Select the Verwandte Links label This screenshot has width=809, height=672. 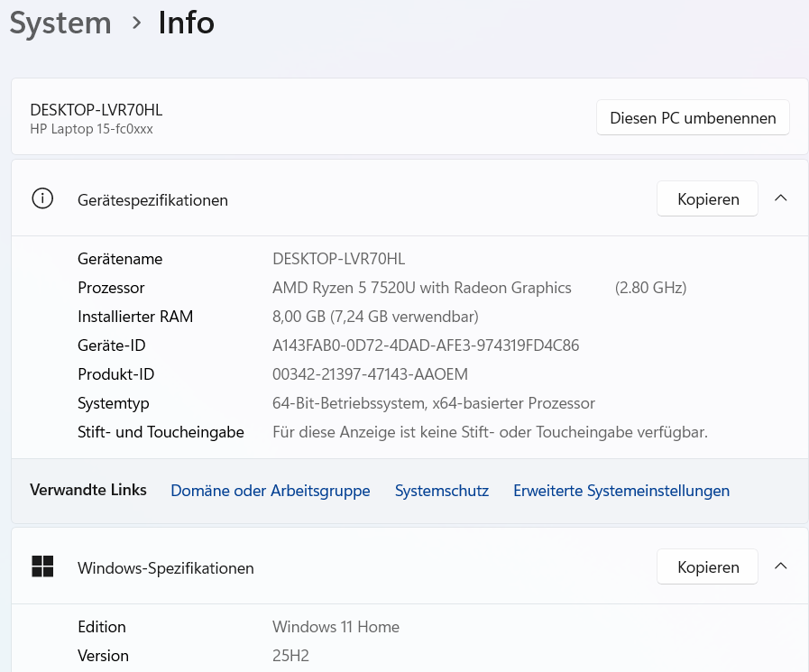point(88,490)
